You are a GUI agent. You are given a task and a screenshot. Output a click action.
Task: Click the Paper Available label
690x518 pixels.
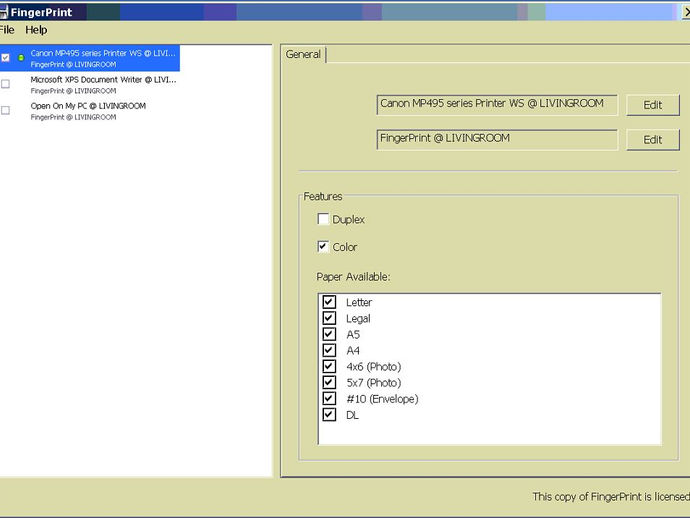click(x=353, y=277)
